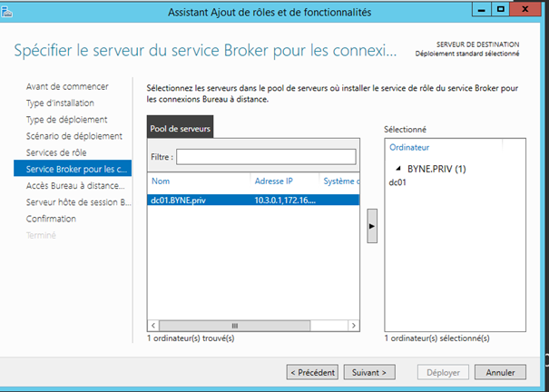Go back with the Précédent button
This screenshot has height=392, width=549.
point(313,372)
